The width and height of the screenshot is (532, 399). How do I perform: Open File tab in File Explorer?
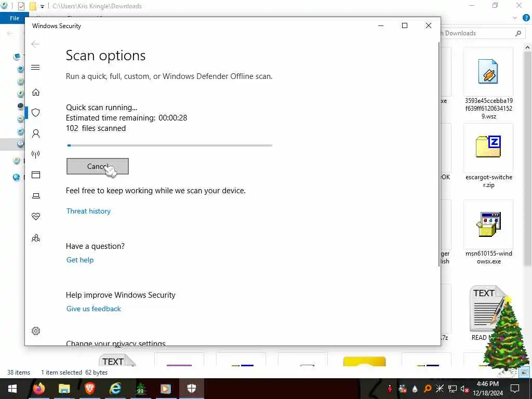click(x=14, y=18)
